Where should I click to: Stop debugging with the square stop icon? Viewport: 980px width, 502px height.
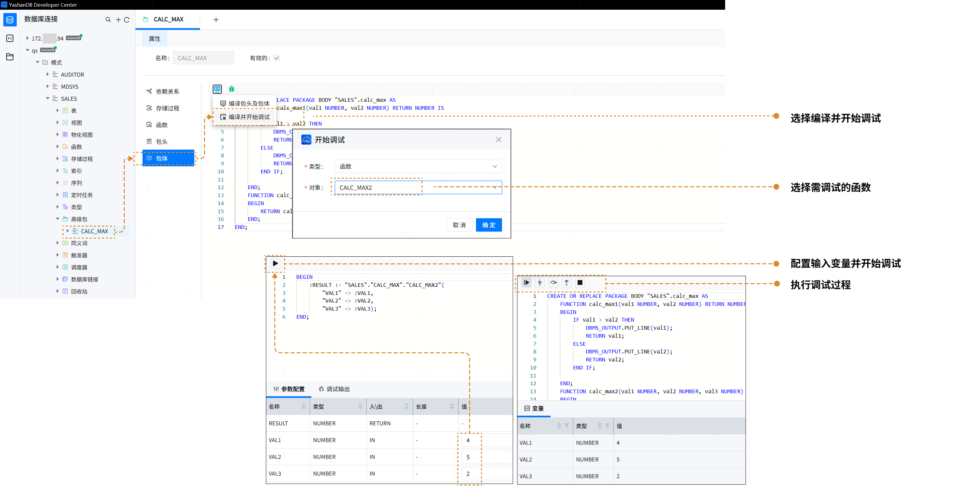pos(580,282)
